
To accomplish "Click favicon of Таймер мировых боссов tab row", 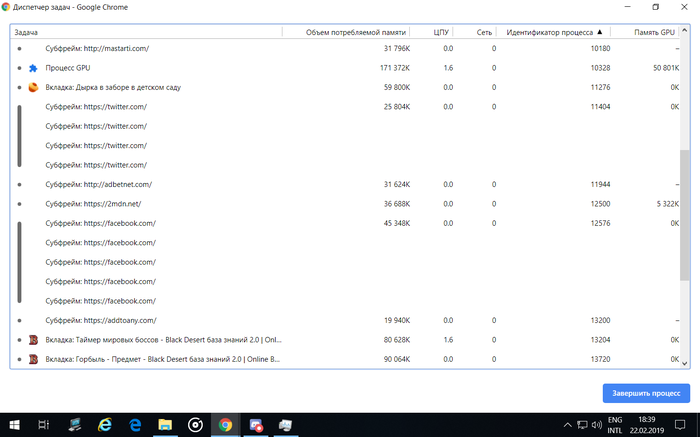I will [32, 340].
